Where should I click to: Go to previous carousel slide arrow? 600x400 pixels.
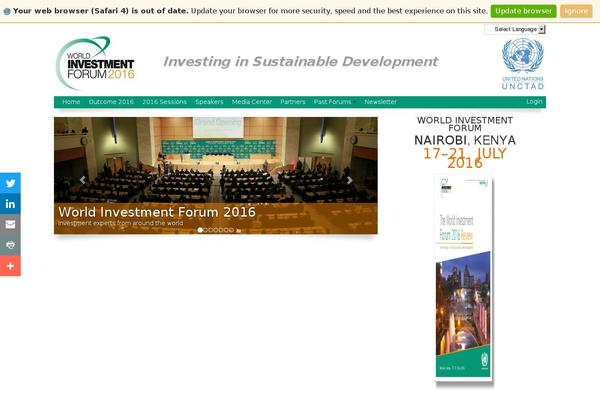click(83, 180)
